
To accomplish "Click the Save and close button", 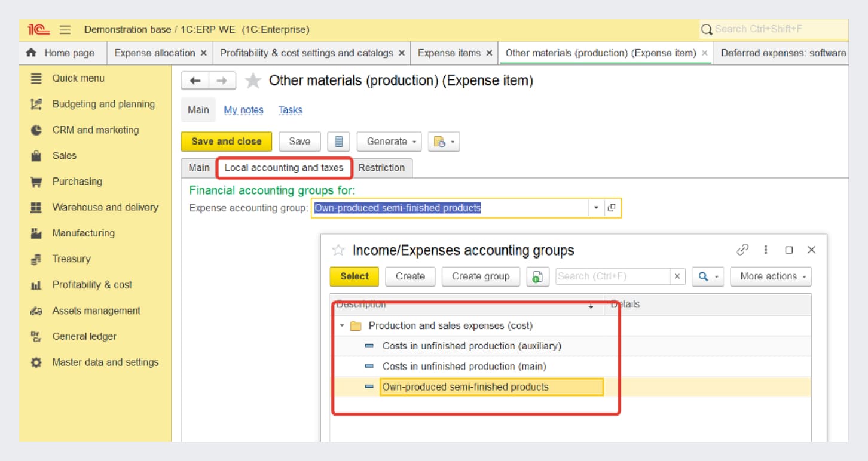I will (226, 142).
